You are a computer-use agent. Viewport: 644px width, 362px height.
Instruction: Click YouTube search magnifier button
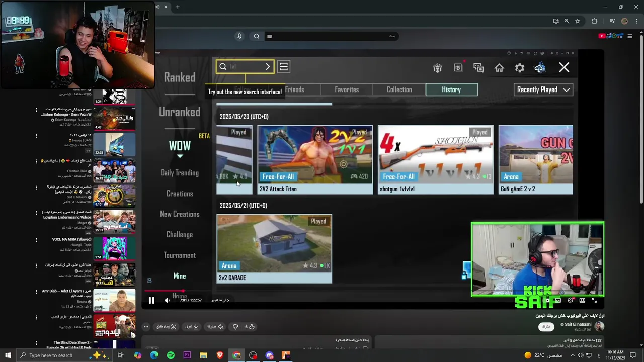pyautogui.click(x=257, y=36)
